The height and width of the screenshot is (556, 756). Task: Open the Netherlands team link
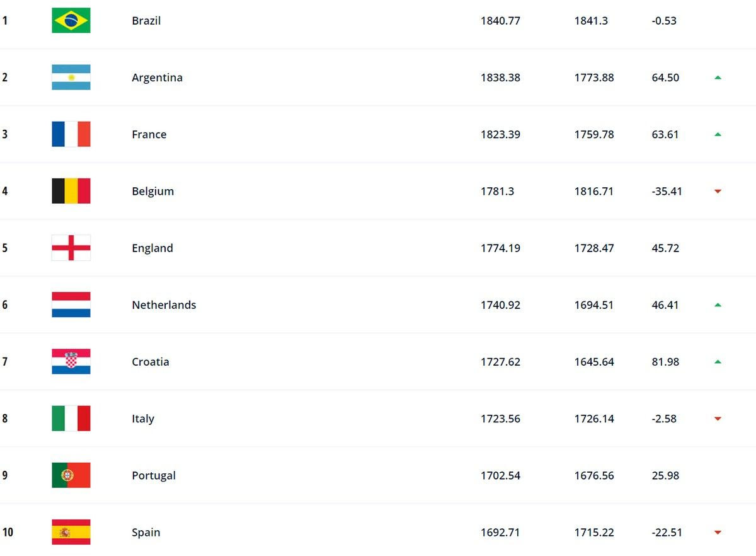[164, 304]
